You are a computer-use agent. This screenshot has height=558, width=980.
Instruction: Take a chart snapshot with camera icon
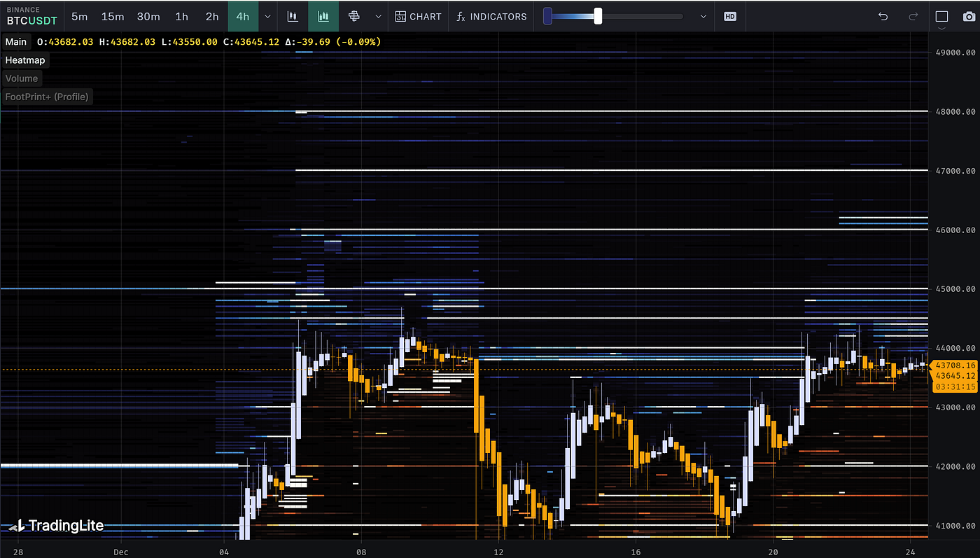coord(969,16)
